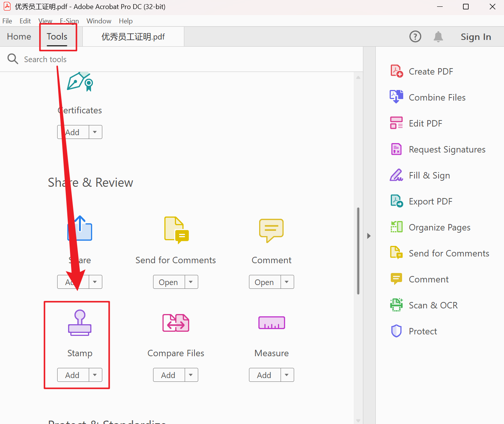Click the Combine Files sidebar label

[437, 98]
